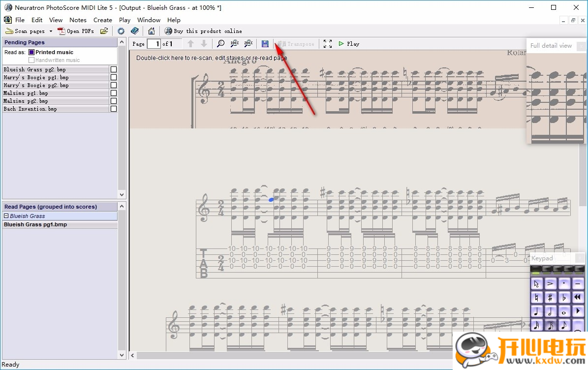Enable the Printed music option
588x370 pixels.
pos(31,52)
